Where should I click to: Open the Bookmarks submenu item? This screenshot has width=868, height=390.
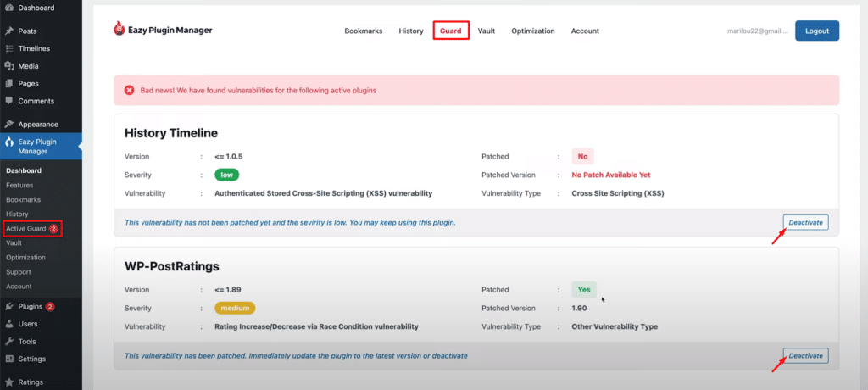(x=23, y=199)
